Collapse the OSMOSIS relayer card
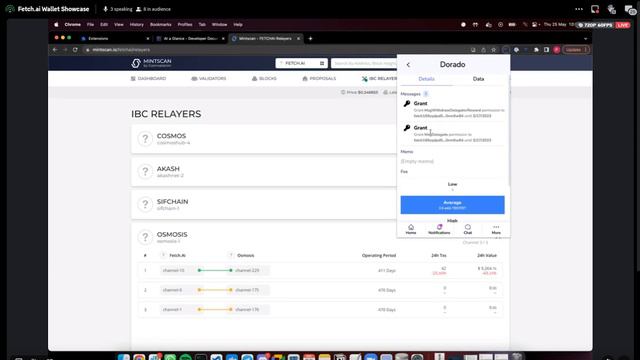This screenshot has height=360, width=640. pos(264,237)
